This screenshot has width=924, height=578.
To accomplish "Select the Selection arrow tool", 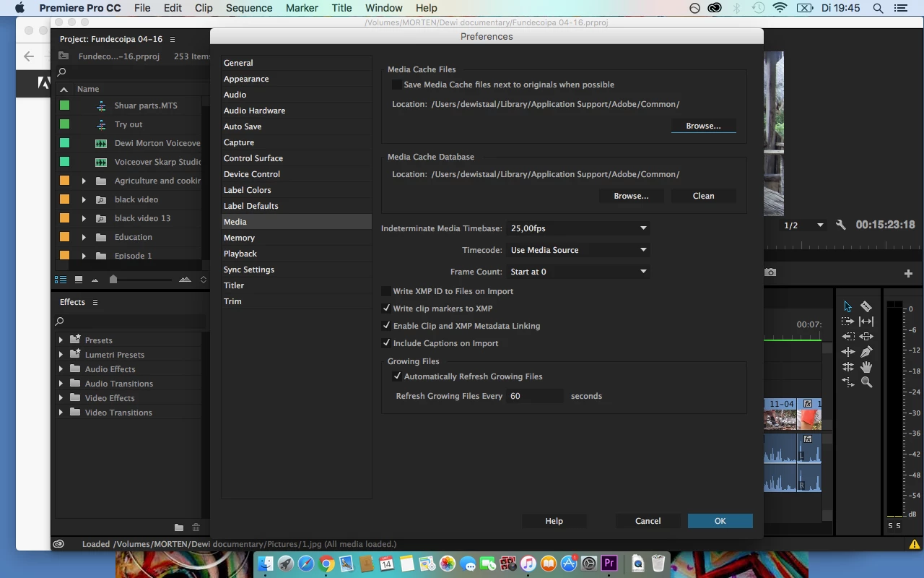I will click(x=847, y=306).
